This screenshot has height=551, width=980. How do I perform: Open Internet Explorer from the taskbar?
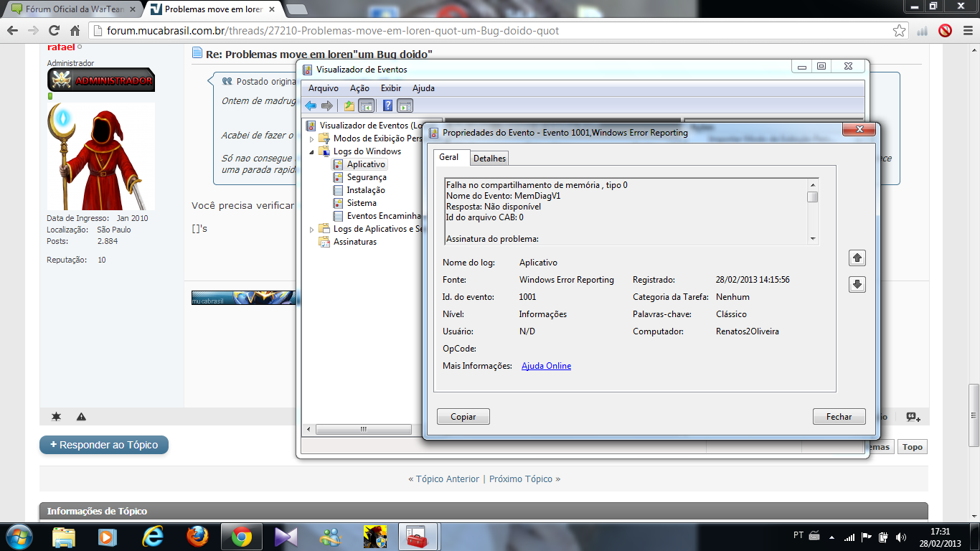click(x=152, y=537)
